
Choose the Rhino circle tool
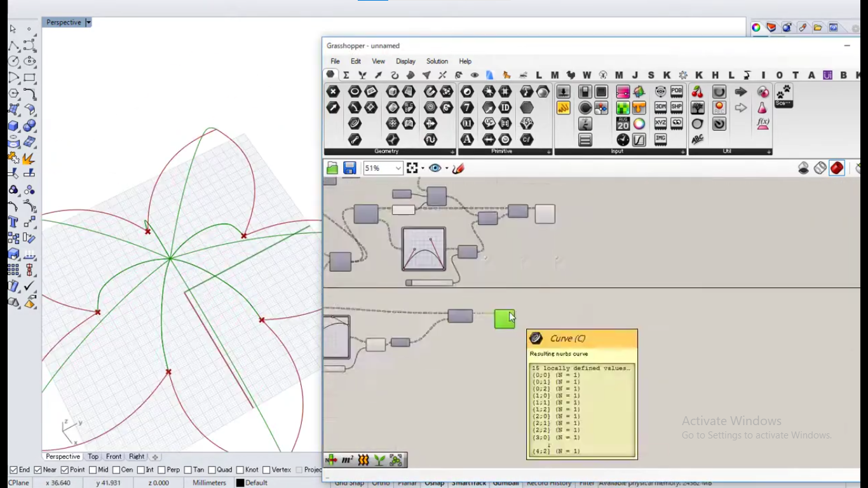coord(13,62)
